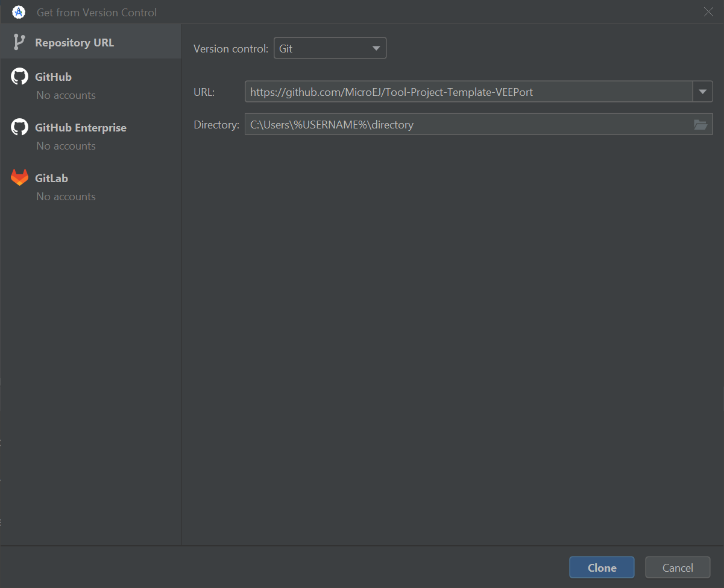Choose the GitLab section label
724x588 pixels.
coord(51,179)
